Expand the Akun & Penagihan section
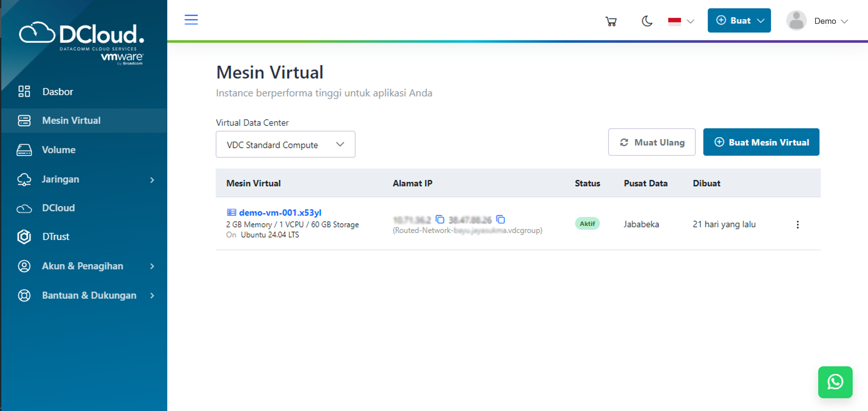The width and height of the screenshot is (868, 411). point(82,266)
